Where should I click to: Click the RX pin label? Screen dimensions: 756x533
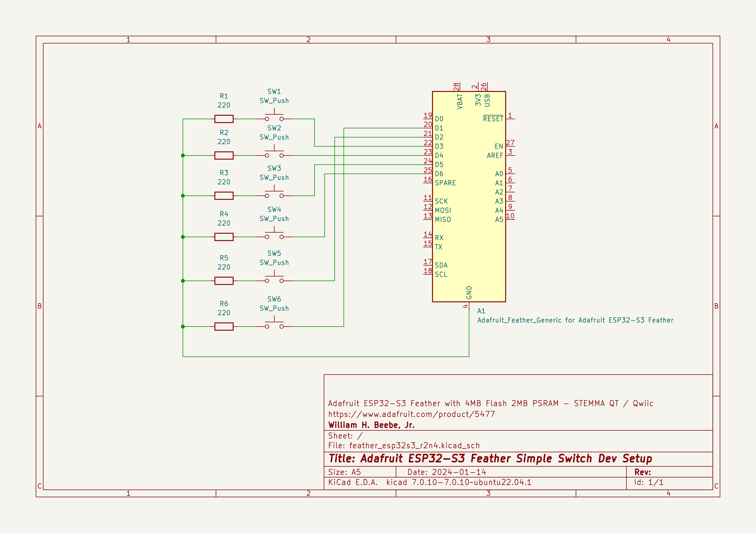(x=439, y=238)
